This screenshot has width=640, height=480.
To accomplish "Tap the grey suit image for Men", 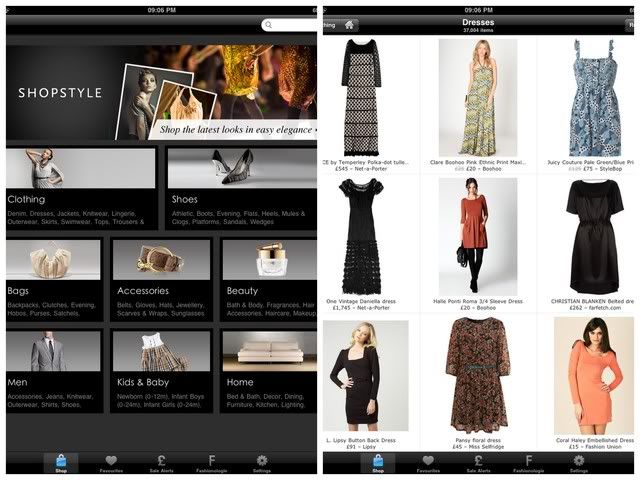I will pos(53,351).
